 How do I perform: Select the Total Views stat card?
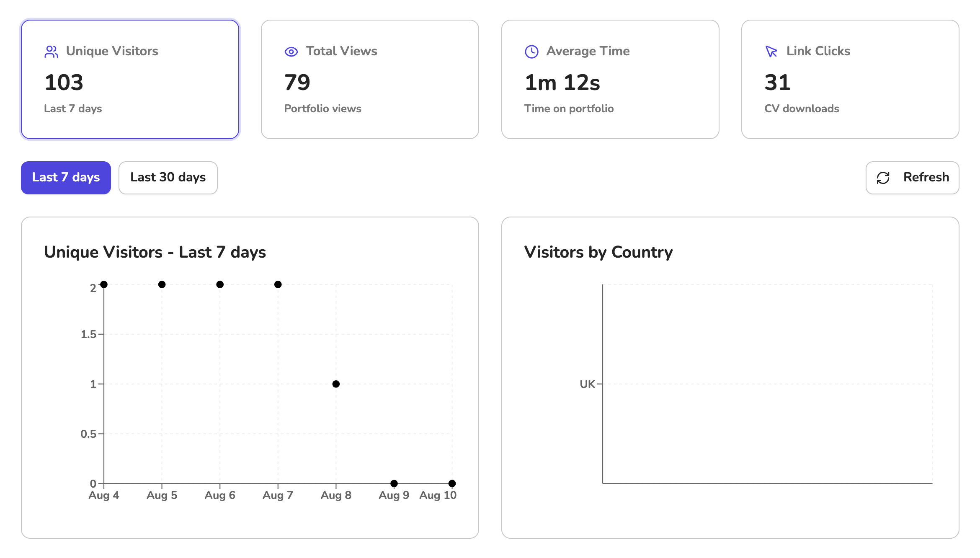[x=370, y=79]
